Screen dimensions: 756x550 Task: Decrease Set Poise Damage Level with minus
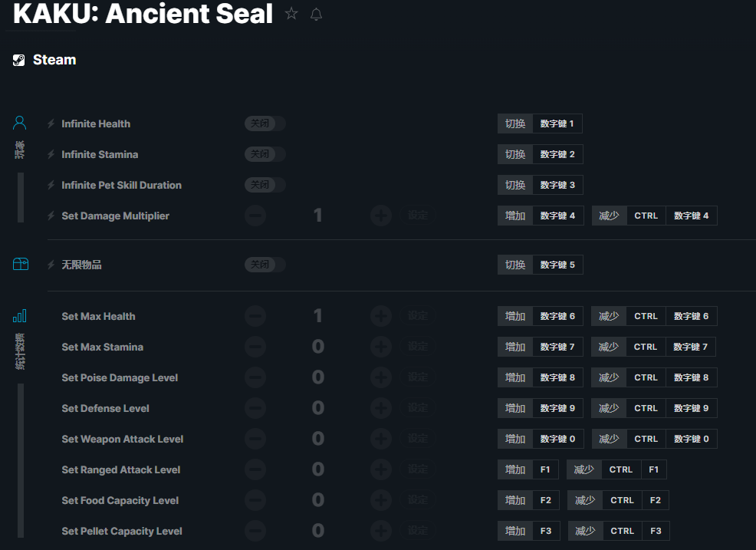pyautogui.click(x=255, y=377)
